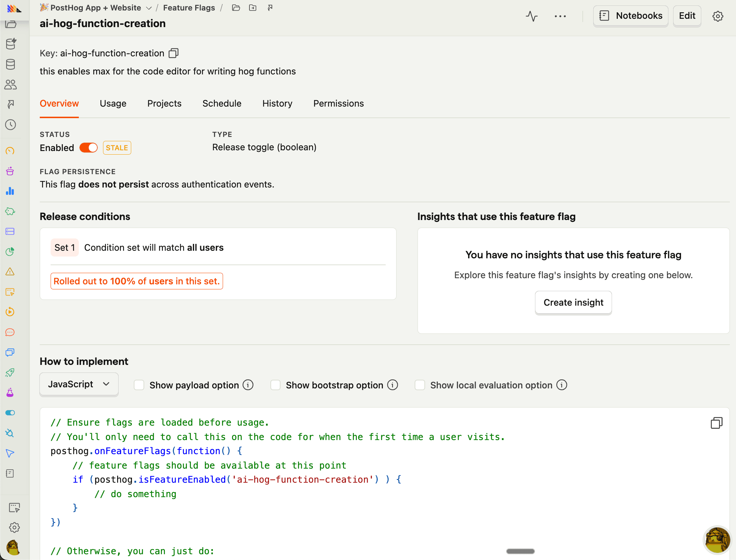Expand the PostHog App + Website project switcher

96,8
